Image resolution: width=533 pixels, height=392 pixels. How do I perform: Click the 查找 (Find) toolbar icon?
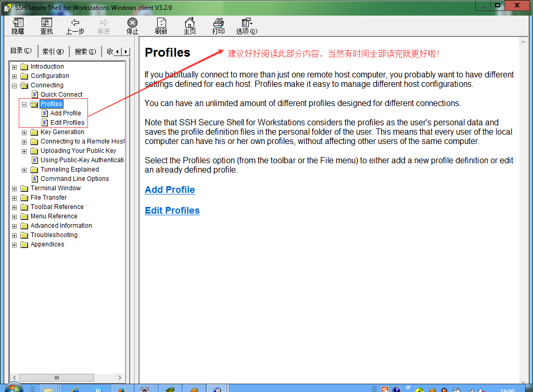46,26
